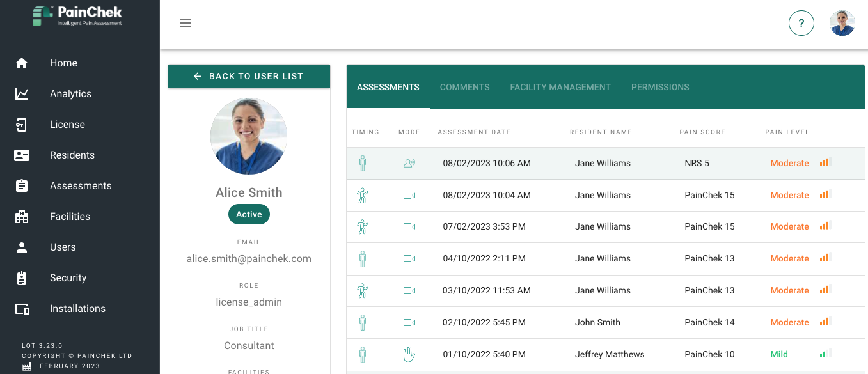Click Alice Smith's profile photo
The image size is (868, 374).
(249, 136)
